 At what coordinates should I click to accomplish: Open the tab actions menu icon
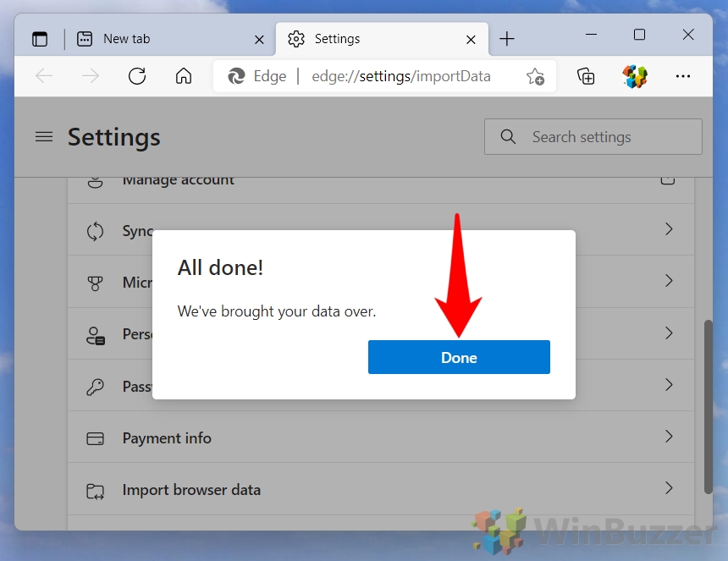click(40, 39)
